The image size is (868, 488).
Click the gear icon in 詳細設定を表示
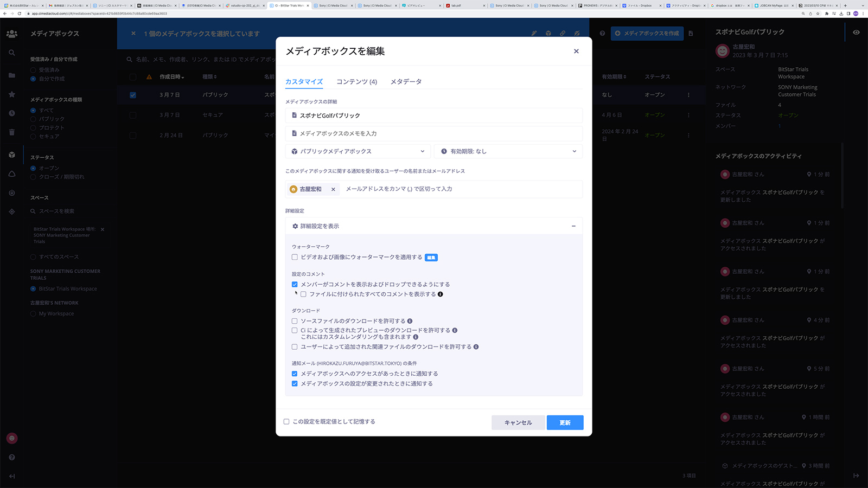[295, 226]
